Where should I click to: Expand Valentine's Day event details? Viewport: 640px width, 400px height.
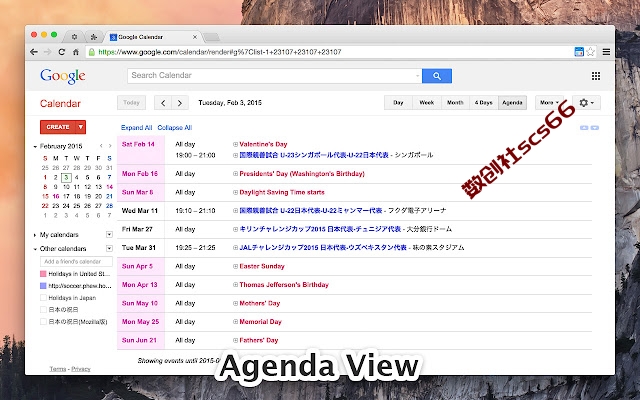(x=236, y=144)
